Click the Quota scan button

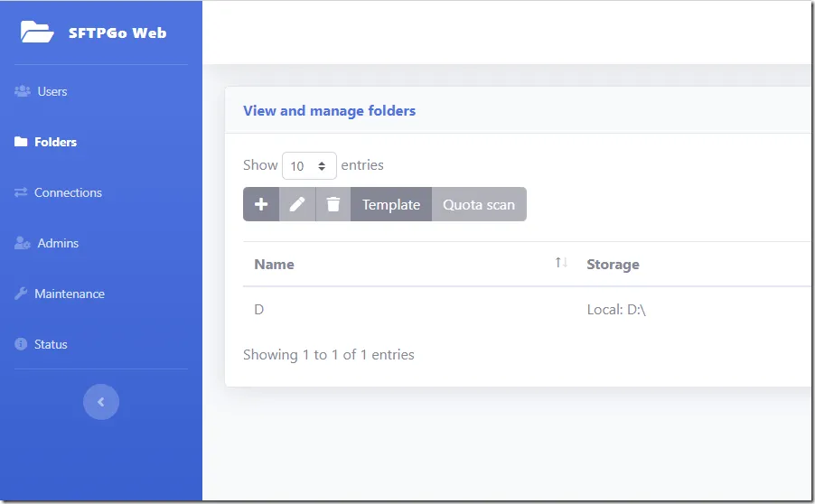(x=479, y=204)
